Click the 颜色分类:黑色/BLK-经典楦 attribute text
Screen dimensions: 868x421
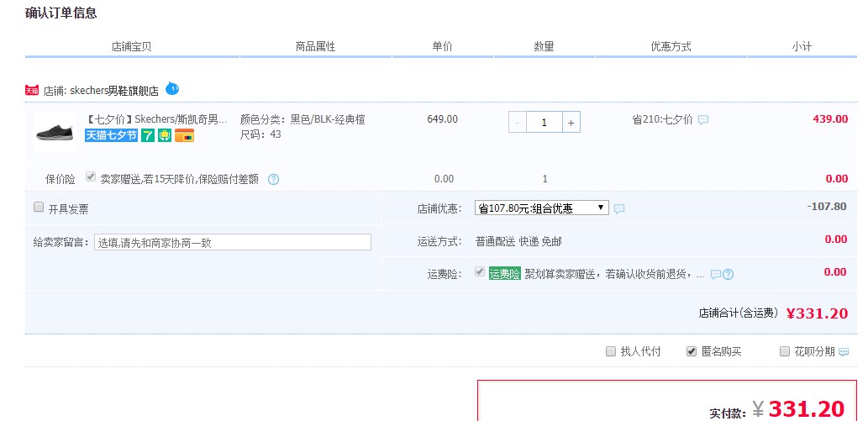point(302,119)
